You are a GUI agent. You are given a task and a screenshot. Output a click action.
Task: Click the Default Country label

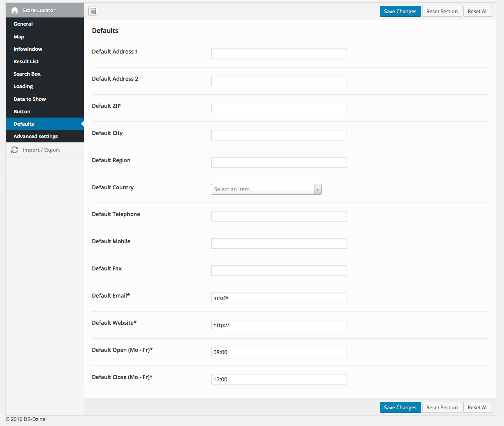coord(113,187)
